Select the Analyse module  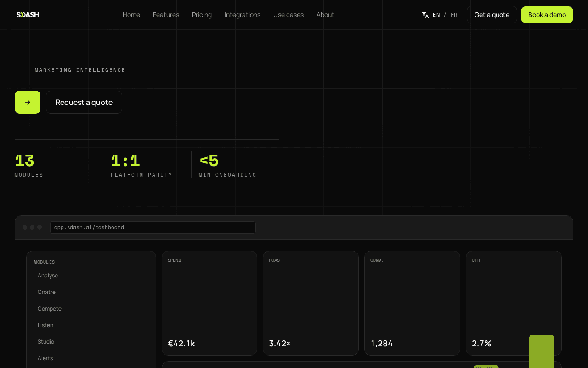tap(48, 276)
